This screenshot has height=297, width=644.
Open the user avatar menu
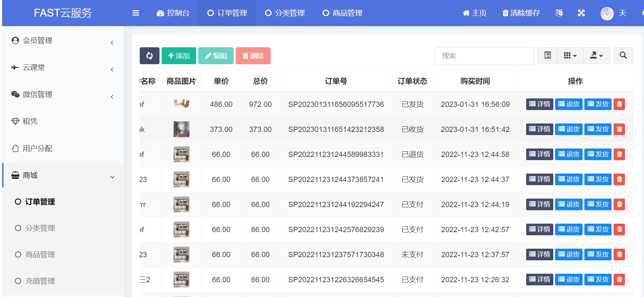pyautogui.click(x=607, y=13)
